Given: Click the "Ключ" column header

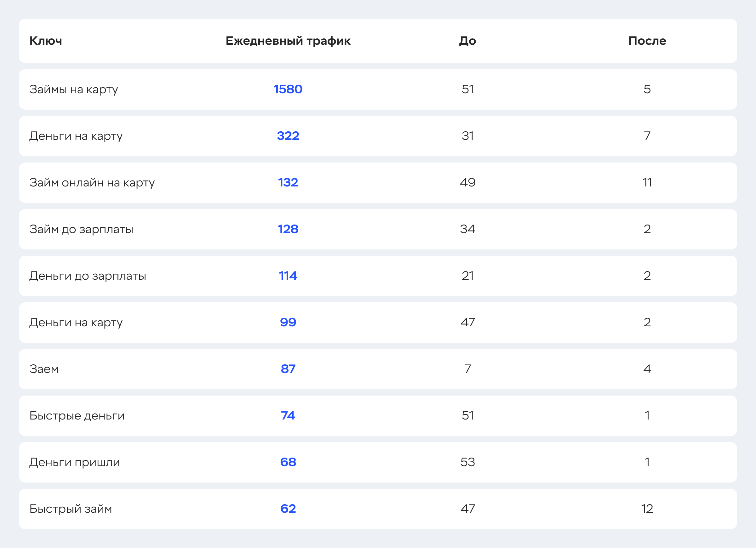Looking at the screenshot, I should pyautogui.click(x=46, y=41).
